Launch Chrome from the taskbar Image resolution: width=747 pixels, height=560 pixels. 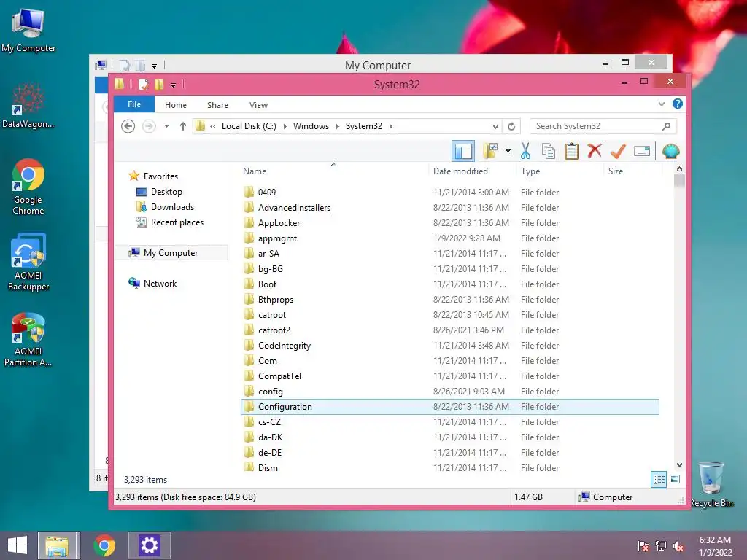104,545
